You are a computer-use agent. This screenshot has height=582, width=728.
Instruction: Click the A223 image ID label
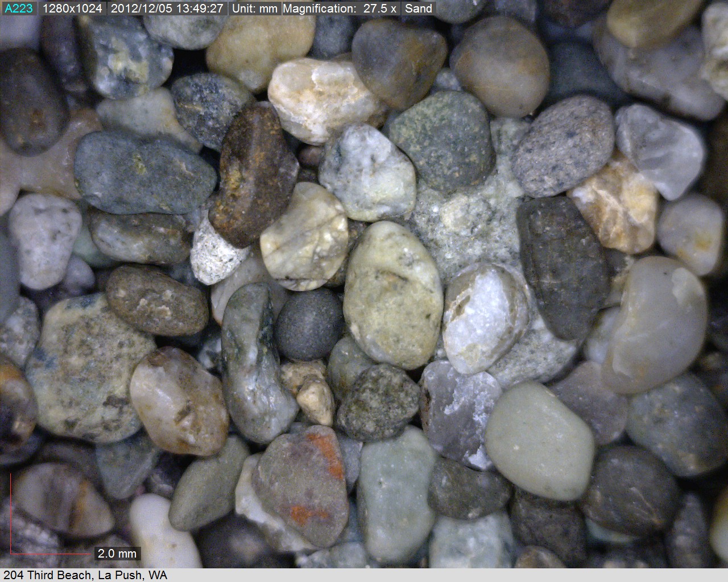coord(19,9)
